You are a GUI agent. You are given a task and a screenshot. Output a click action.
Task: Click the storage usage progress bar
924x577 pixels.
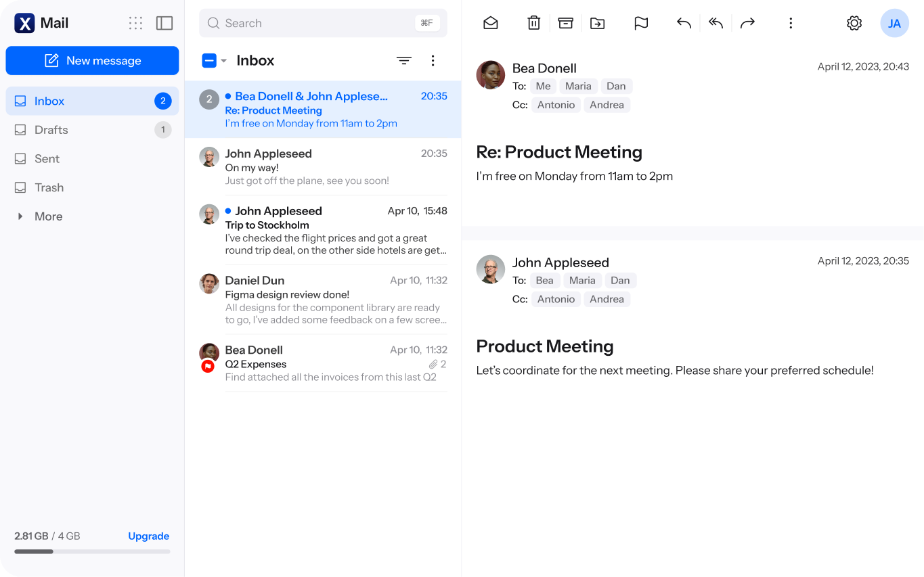click(x=92, y=551)
